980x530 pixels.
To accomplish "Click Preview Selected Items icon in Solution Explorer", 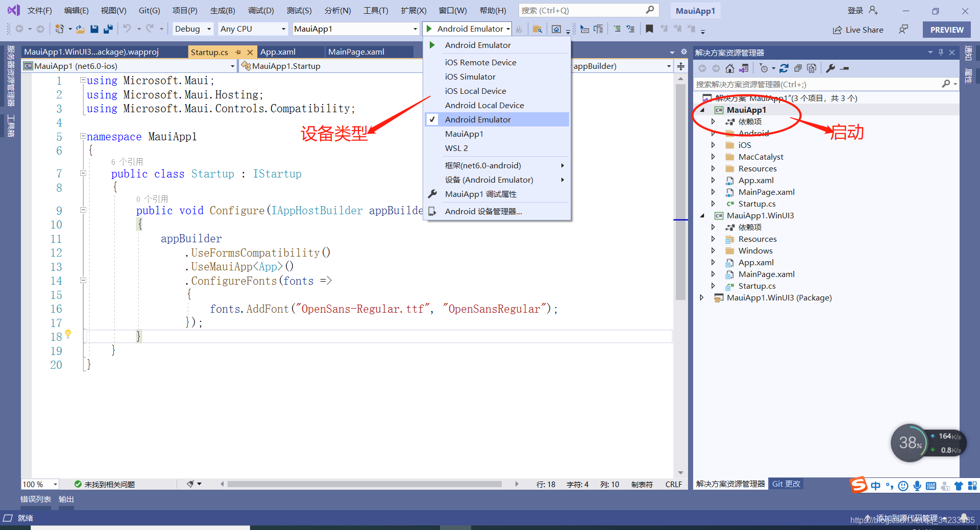I will [845, 68].
